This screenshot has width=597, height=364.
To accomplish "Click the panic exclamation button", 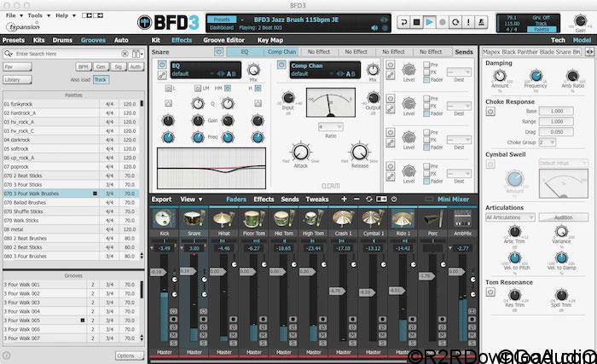I will (468, 22).
